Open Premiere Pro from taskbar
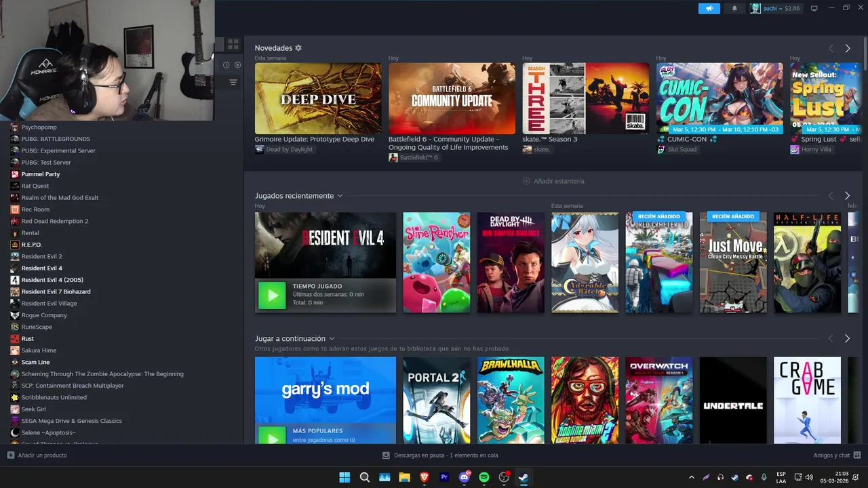This screenshot has width=868, height=488. coord(444,477)
